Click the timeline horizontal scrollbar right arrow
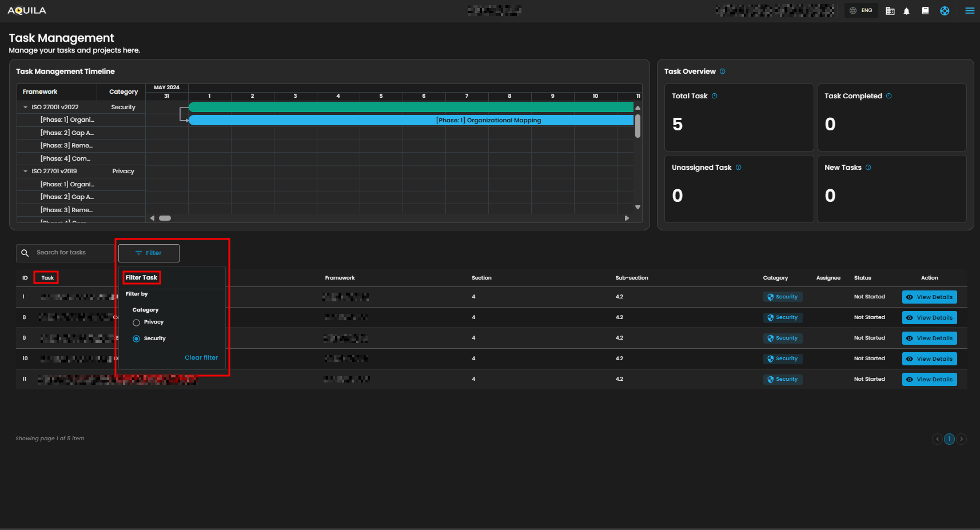 coord(627,218)
